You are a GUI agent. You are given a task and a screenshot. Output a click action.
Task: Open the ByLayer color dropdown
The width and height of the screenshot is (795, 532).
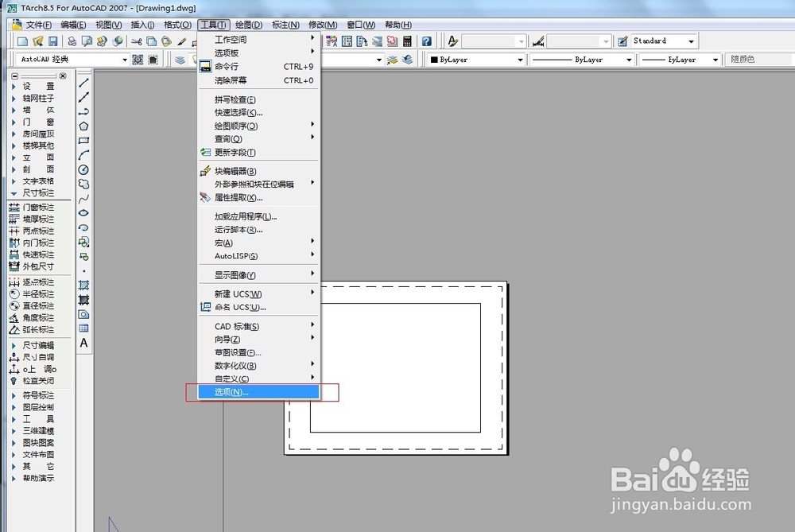coord(520,60)
